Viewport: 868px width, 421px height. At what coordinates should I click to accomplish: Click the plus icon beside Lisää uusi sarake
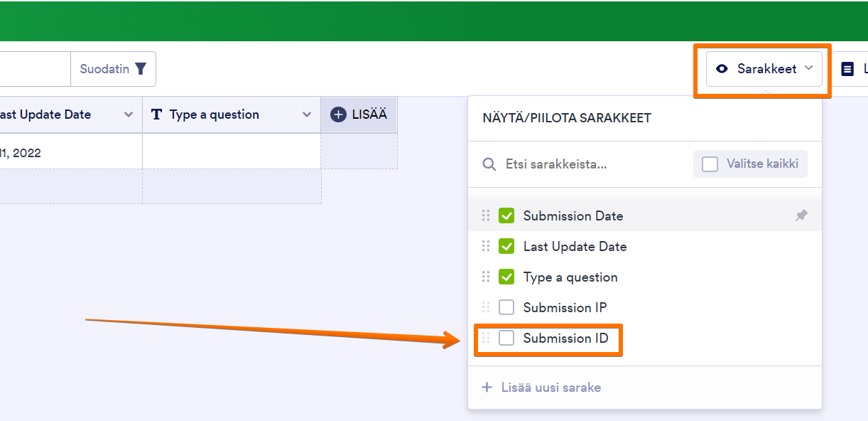tap(487, 388)
